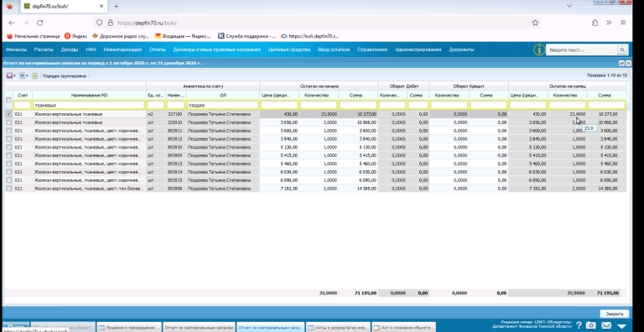Open the Начальная страница bookmark
This screenshot has width=644, height=332.
(x=34, y=36)
